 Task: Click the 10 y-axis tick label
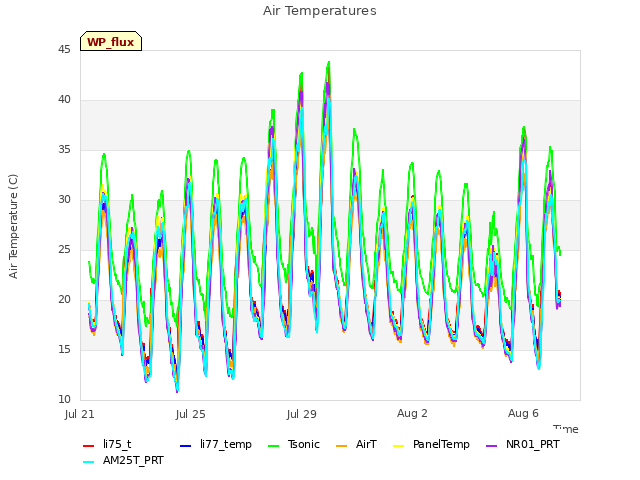point(64,400)
